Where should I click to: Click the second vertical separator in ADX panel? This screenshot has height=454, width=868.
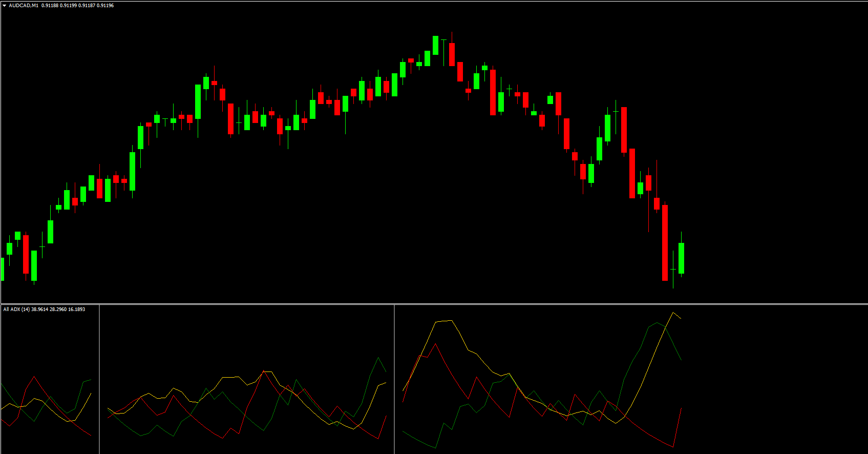coord(394,379)
